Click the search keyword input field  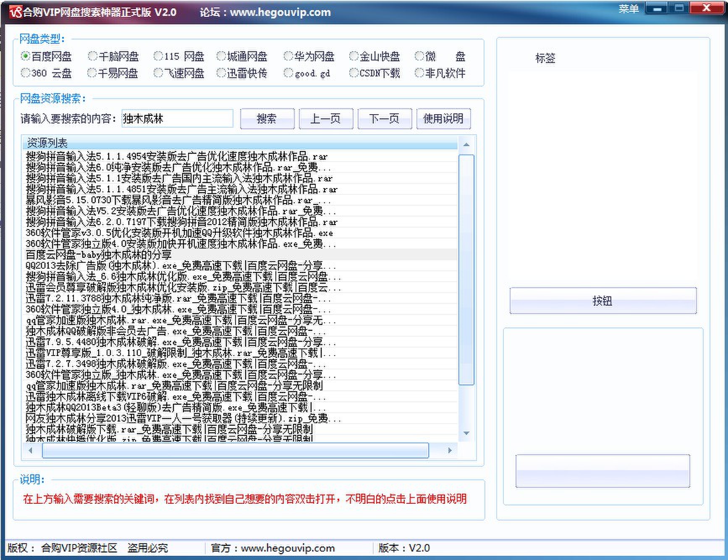click(x=177, y=118)
